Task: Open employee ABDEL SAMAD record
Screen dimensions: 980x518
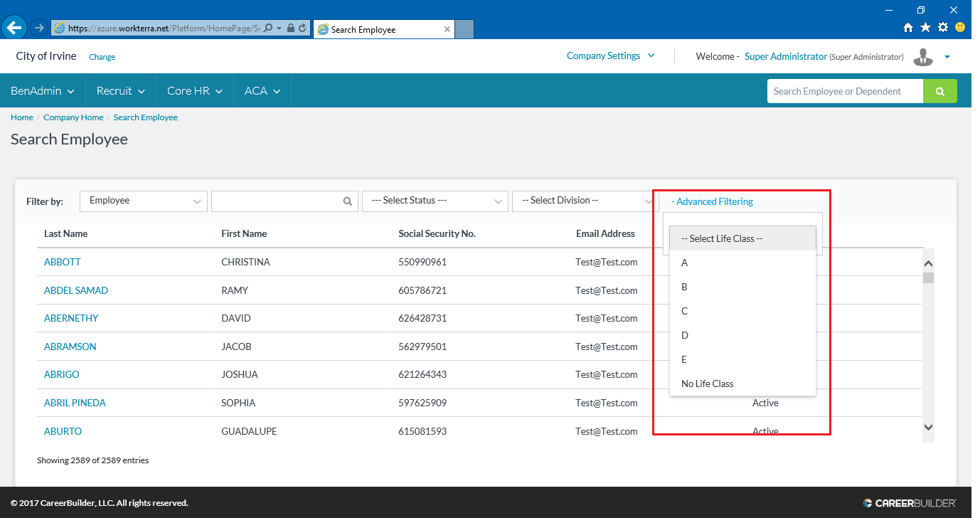Action: click(x=76, y=290)
